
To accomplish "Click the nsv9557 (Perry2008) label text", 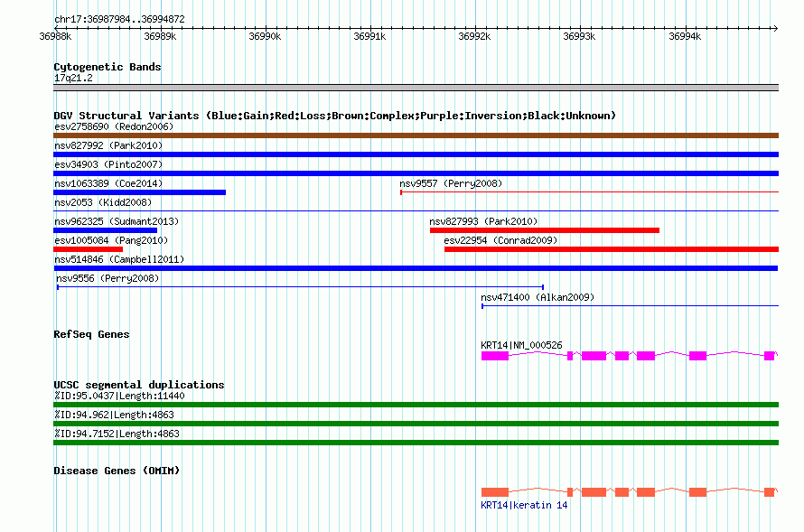I will (x=451, y=183).
